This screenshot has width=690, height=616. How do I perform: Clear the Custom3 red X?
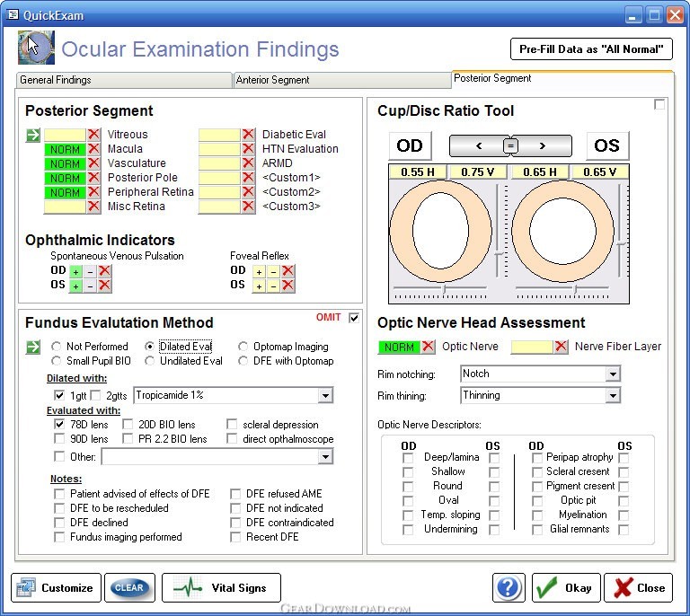click(248, 207)
